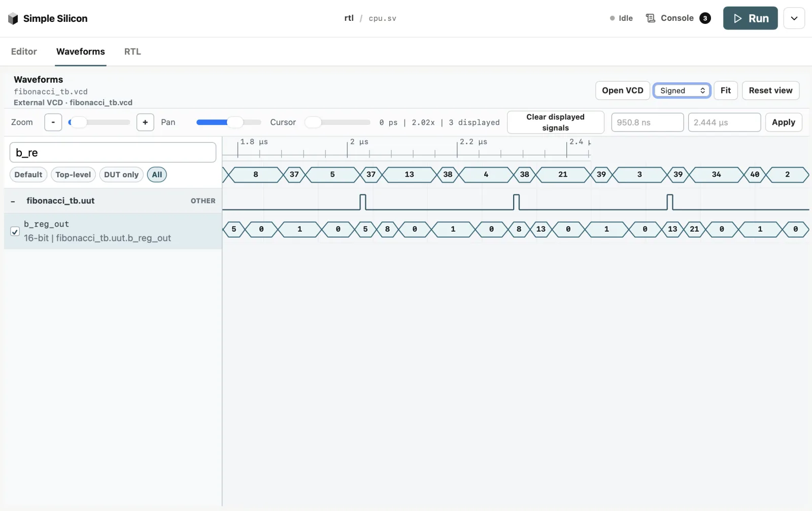The width and height of the screenshot is (812, 511).
Task: Click Clear displayed signals button
Action: [555, 122]
